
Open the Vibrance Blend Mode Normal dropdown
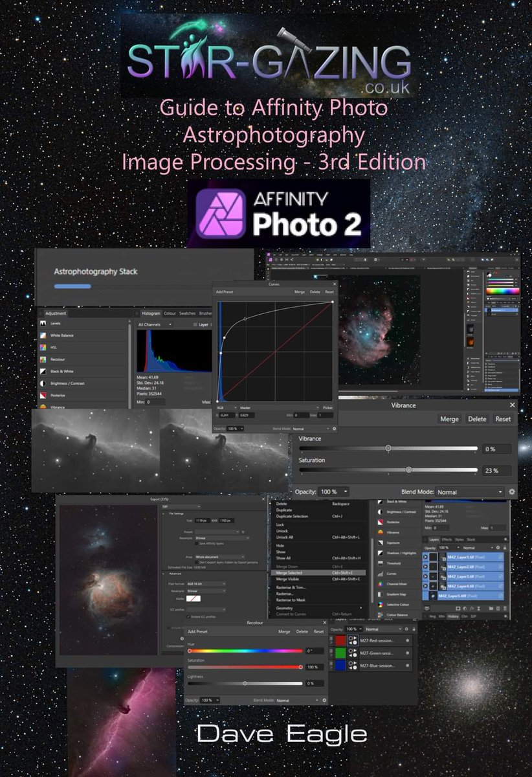469,492
